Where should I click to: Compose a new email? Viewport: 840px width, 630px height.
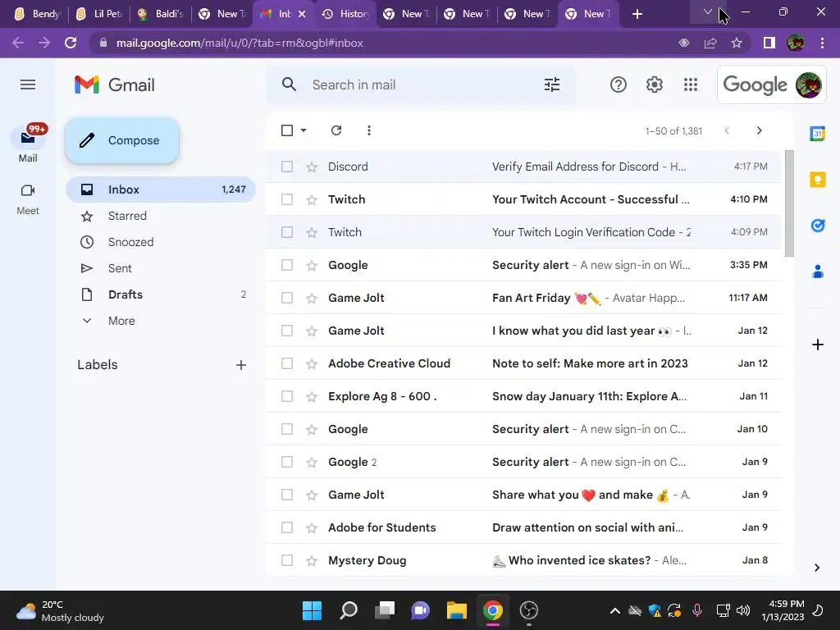point(122,140)
